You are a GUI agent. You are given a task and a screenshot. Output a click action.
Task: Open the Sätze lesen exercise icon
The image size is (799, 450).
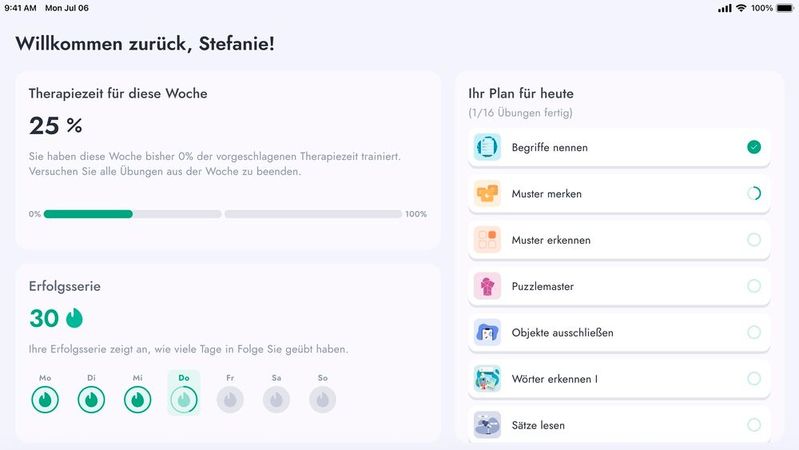click(x=487, y=425)
